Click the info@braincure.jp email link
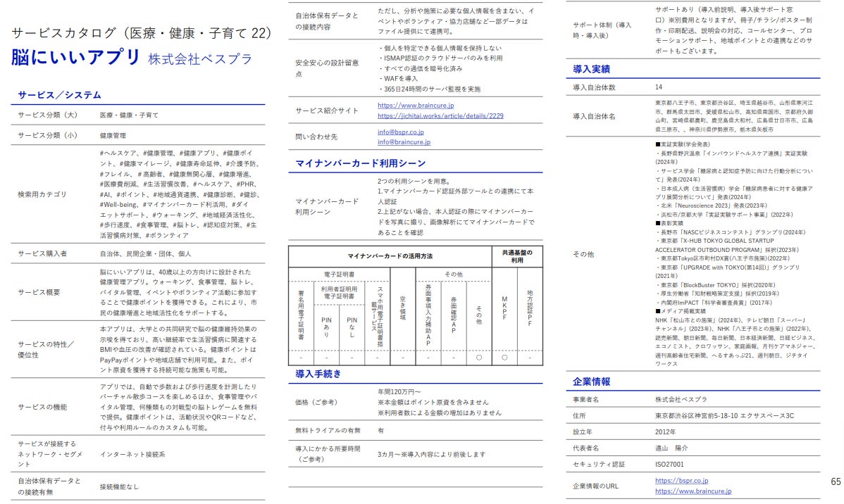844x504 pixels. 404,142
